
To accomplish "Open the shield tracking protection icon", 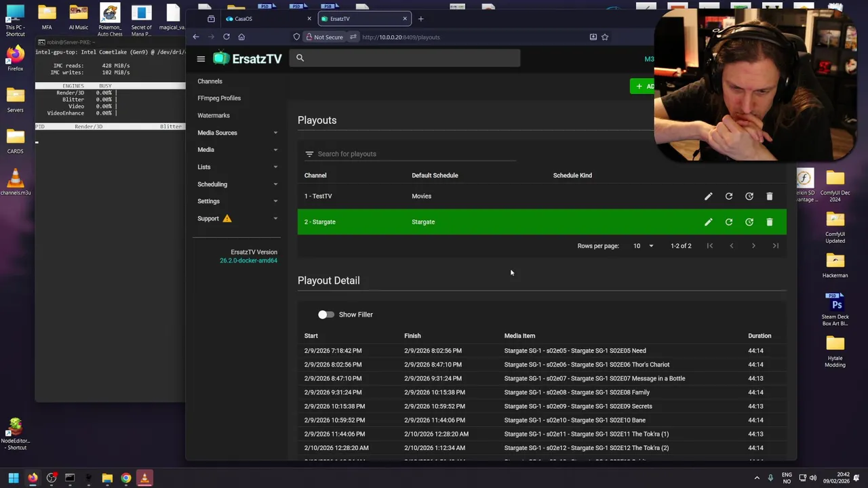I will click(x=296, y=37).
